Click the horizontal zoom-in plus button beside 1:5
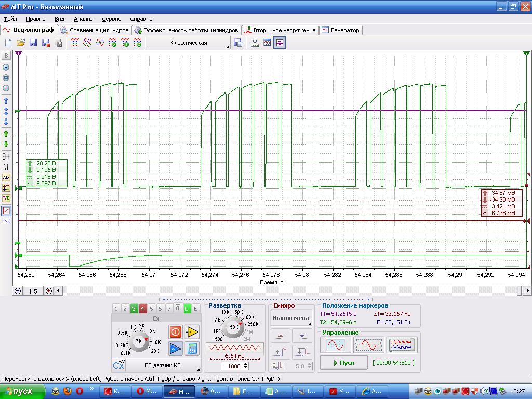The height and width of the screenshot is (399, 532). (49, 291)
